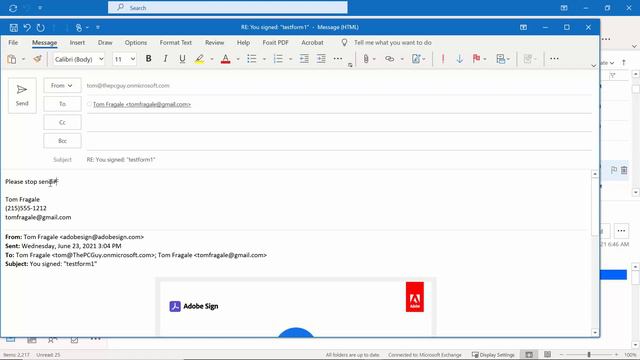Open the Foxit PDF tab
Viewport: 640px width, 360px height.
[276, 42]
